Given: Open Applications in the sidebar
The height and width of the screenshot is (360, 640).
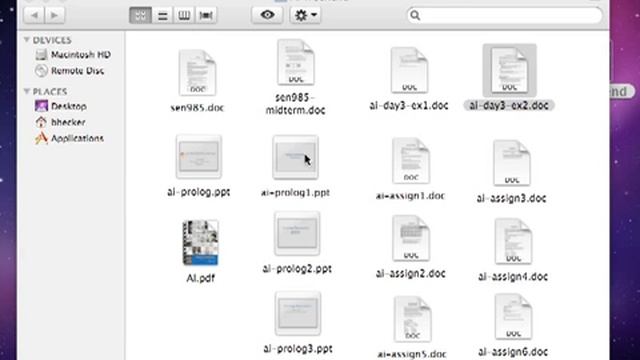Looking at the screenshot, I should (x=69, y=138).
